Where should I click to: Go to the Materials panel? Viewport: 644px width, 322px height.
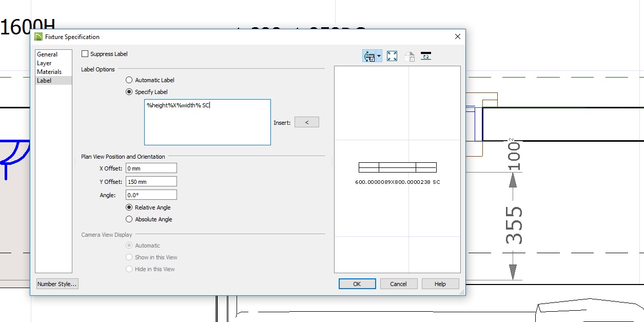click(49, 72)
